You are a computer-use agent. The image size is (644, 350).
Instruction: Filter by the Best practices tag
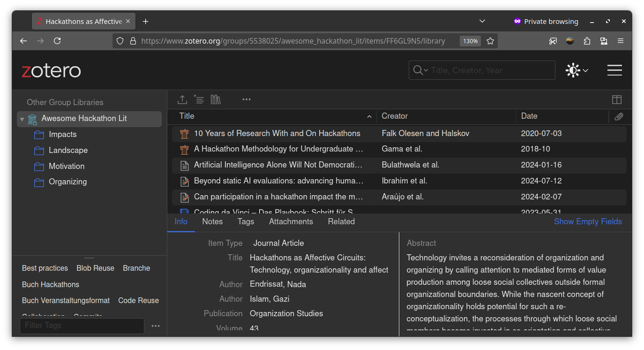point(45,268)
